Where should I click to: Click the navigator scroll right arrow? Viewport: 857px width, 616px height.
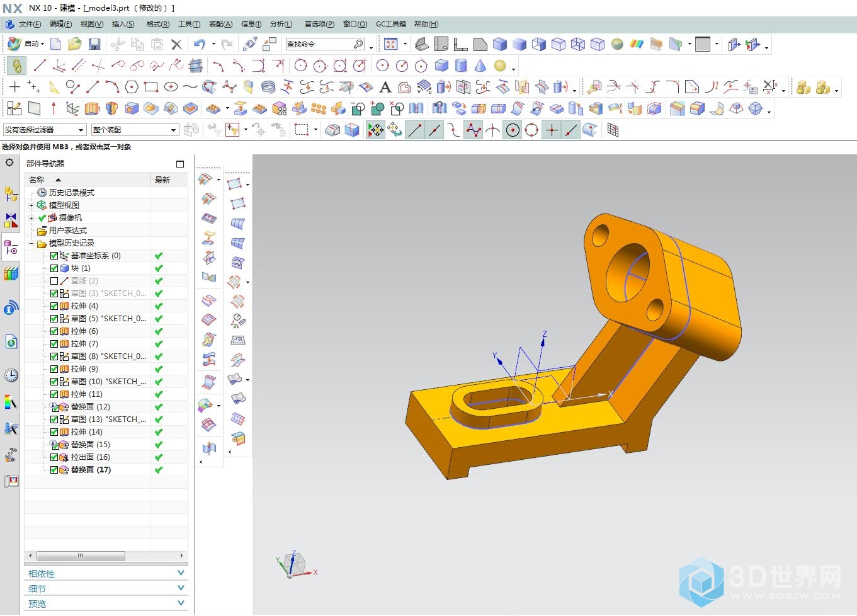[182, 556]
